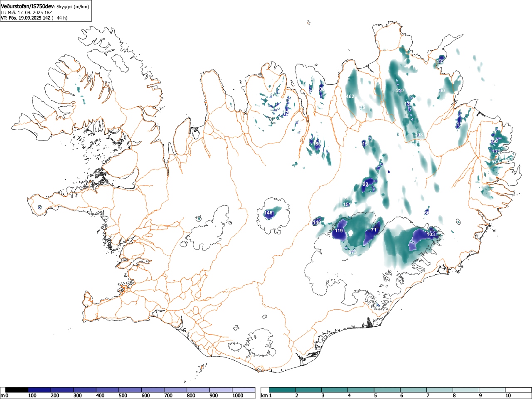
Task: Pick the m legend swatch between 500 and 600
Action: 131,390
